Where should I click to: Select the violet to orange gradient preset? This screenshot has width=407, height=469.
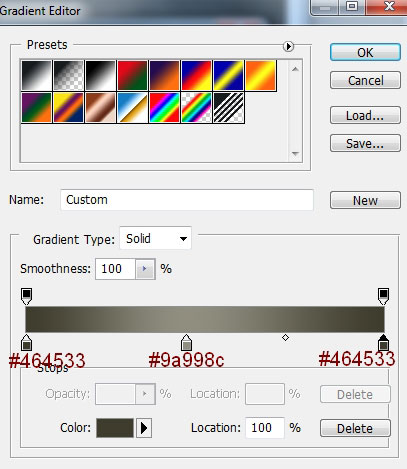tap(164, 75)
